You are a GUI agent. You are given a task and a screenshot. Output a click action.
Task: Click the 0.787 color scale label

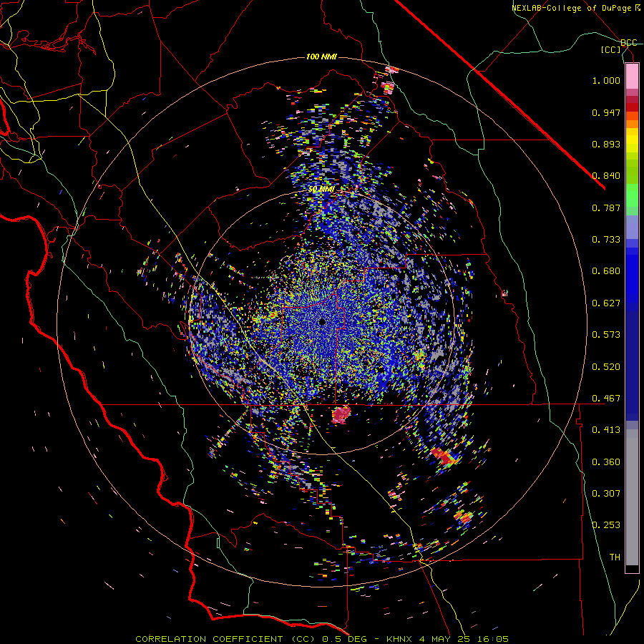[x=606, y=208]
